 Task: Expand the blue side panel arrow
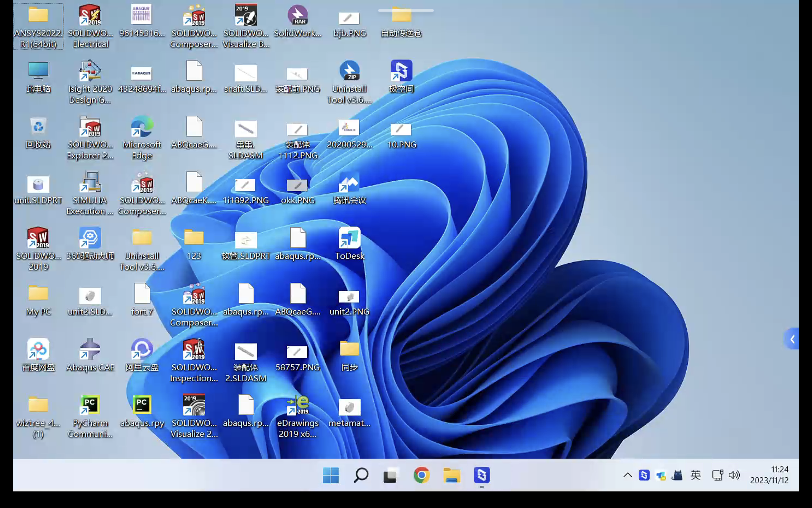pyautogui.click(x=792, y=339)
